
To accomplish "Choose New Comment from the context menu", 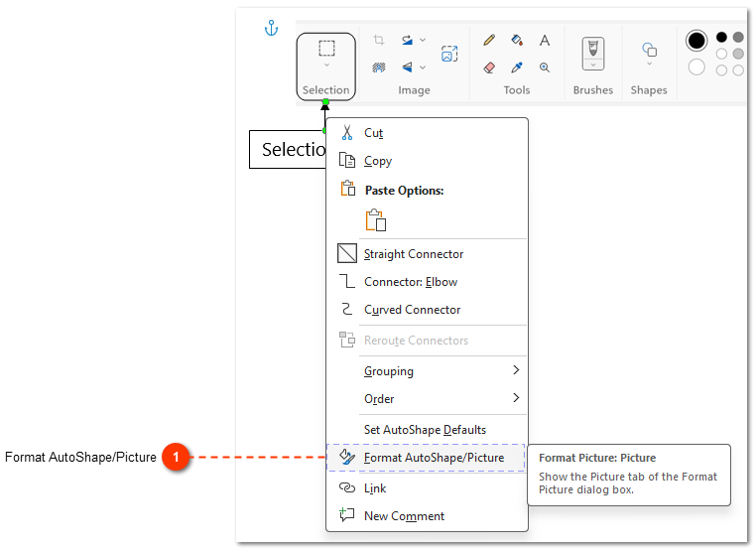I will (427, 516).
